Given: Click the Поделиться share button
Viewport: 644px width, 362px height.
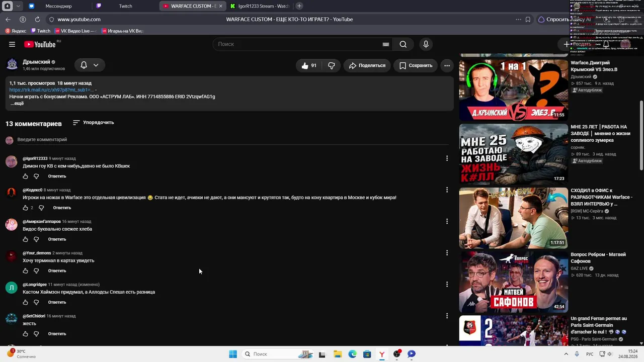Looking at the screenshot, I should tap(367, 65).
